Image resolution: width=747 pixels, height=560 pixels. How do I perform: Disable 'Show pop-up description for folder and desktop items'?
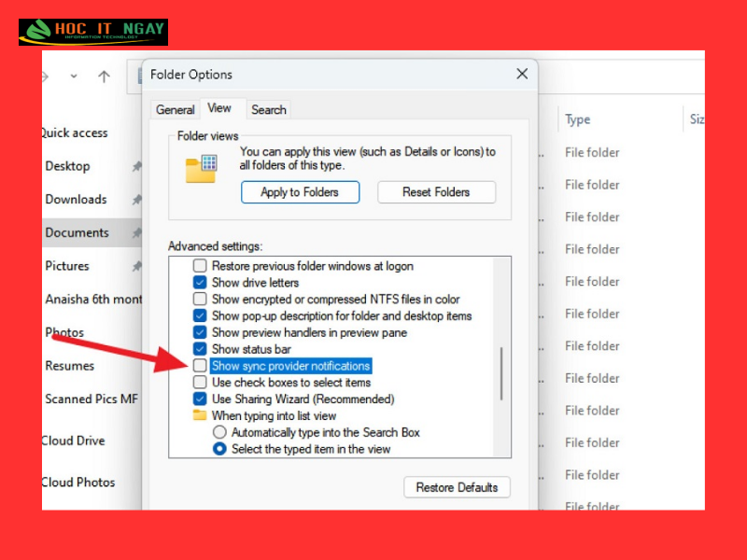click(x=200, y=315)
